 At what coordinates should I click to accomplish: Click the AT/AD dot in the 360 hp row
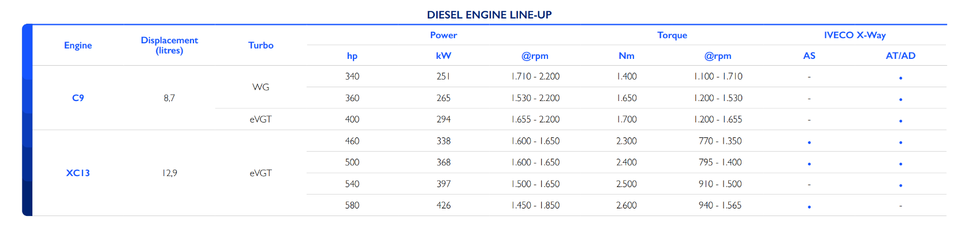click(x=900, y=99)
